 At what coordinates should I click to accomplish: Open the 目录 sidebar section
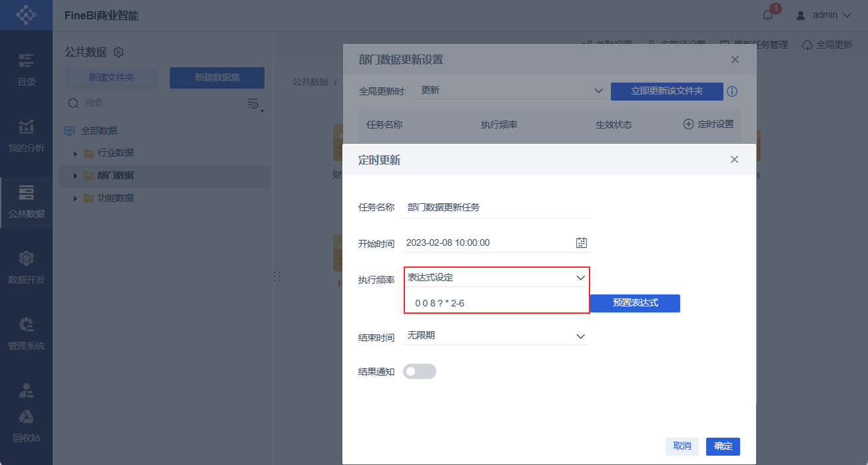[x=26, y=70]
